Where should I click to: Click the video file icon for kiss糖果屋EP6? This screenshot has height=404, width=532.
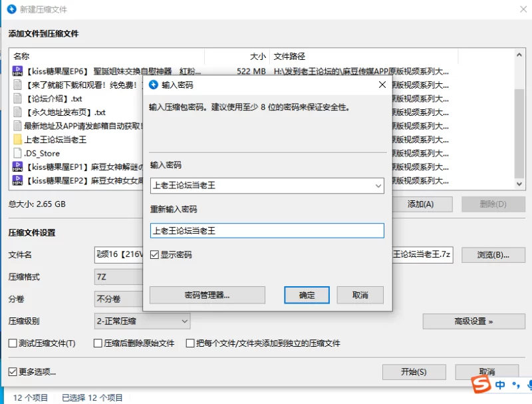(17, 71)
